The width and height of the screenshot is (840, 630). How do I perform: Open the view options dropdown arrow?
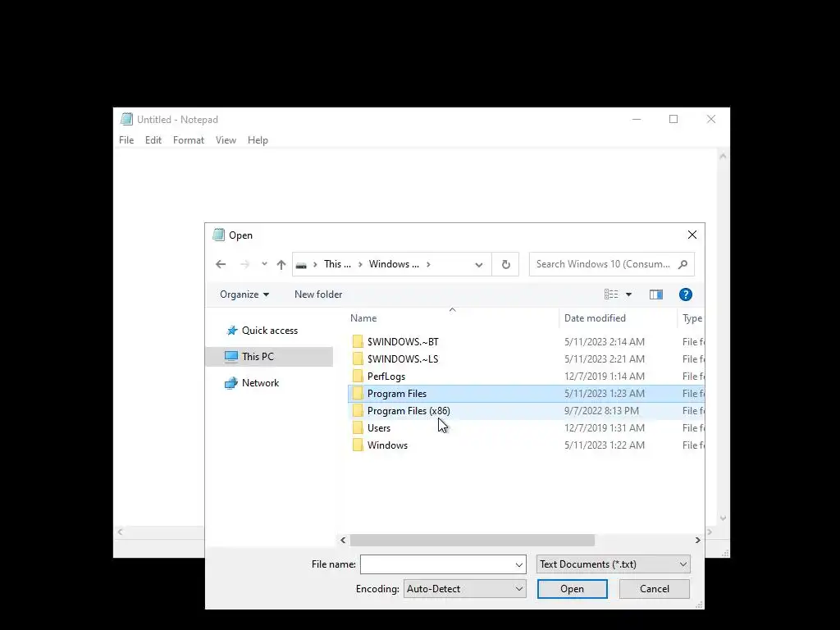629,294
